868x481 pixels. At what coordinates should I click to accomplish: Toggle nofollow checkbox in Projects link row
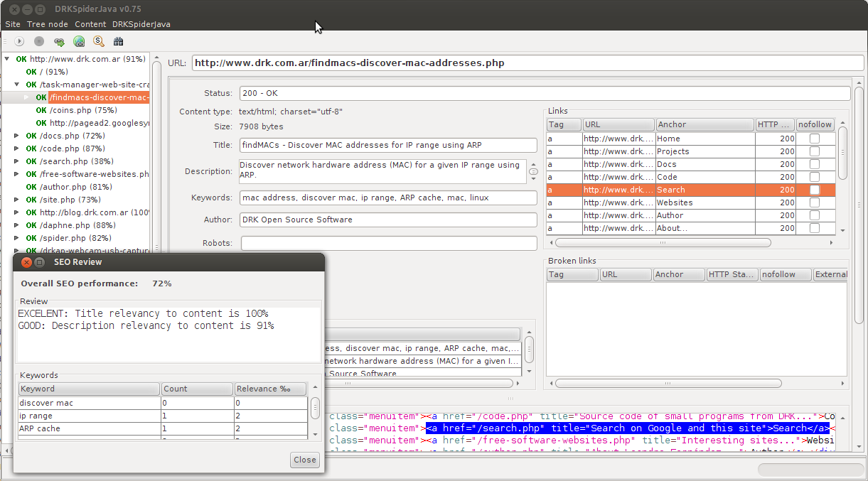[815, 151]
